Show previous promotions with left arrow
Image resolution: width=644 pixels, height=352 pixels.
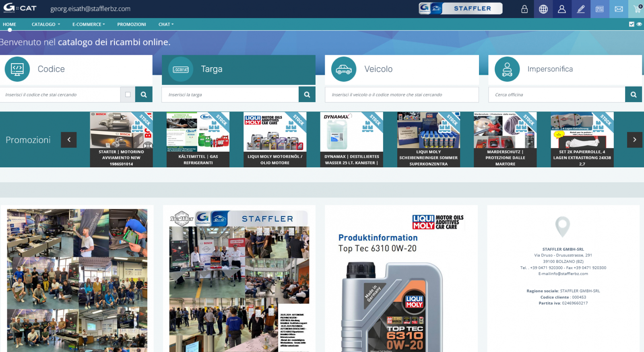pos(69,140)
